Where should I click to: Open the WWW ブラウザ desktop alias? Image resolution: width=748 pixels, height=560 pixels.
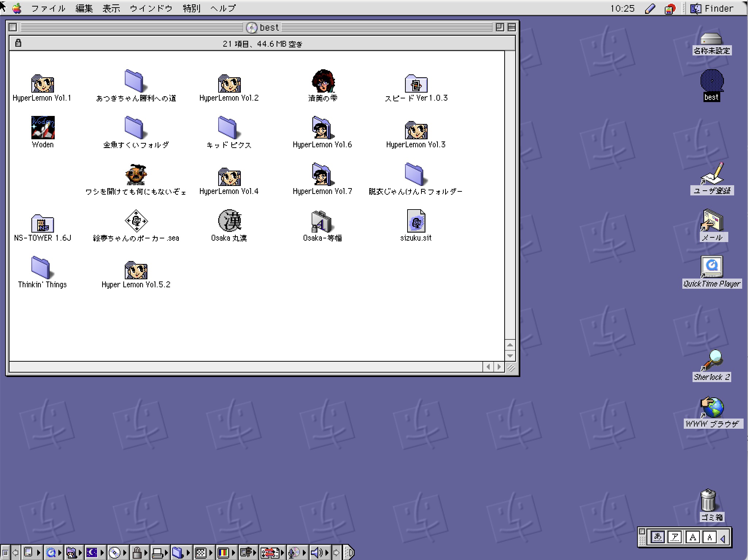point(712,407)
